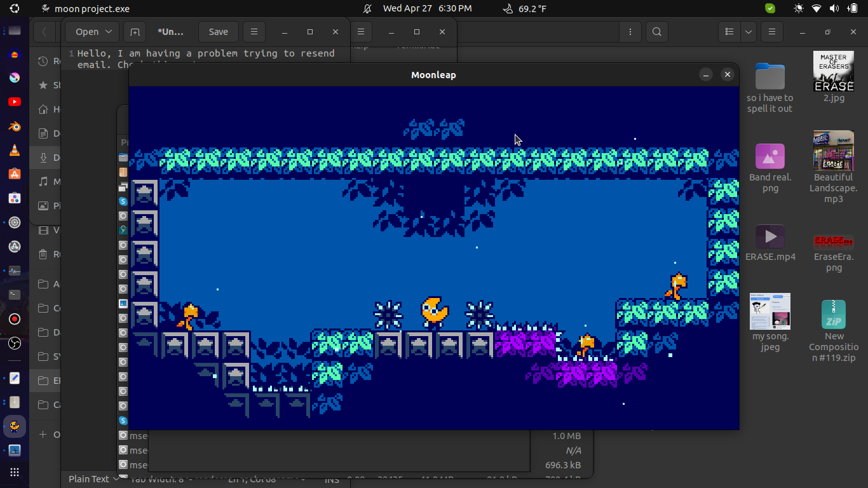The width and height of the screenshot is (868, 488).
Task: Open Ubuntu Software orange bag icon
Action: point(15,174)
